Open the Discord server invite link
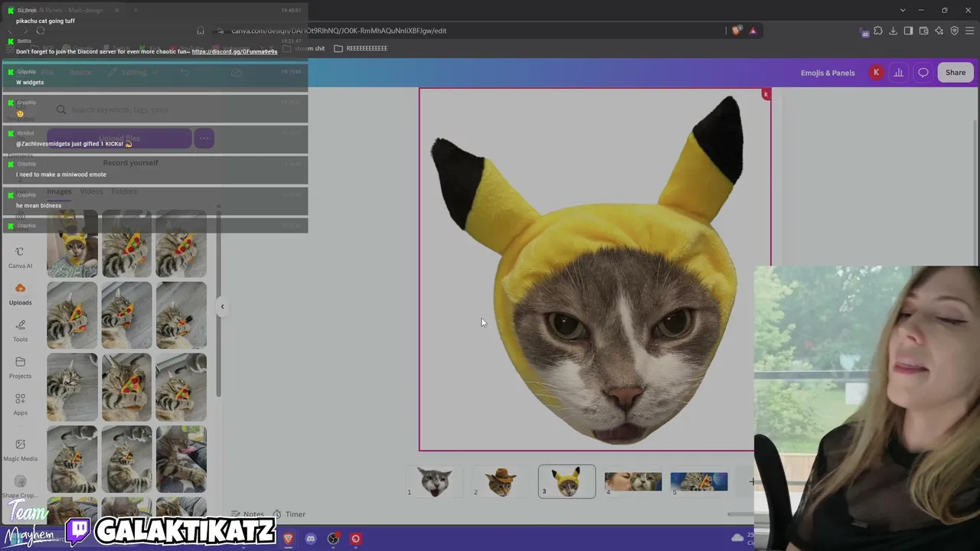The width and height of the screenshot is (980, 551). [x=234, y=51]
